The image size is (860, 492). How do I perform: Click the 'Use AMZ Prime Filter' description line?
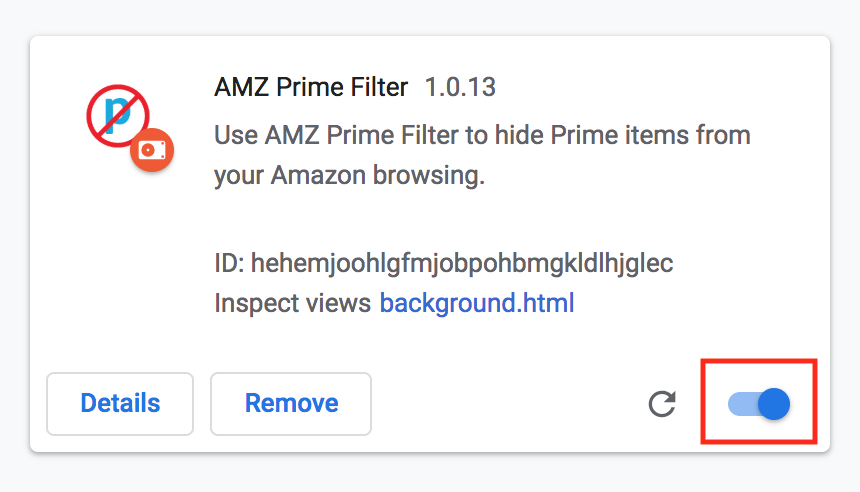click(x=482, y=135)
